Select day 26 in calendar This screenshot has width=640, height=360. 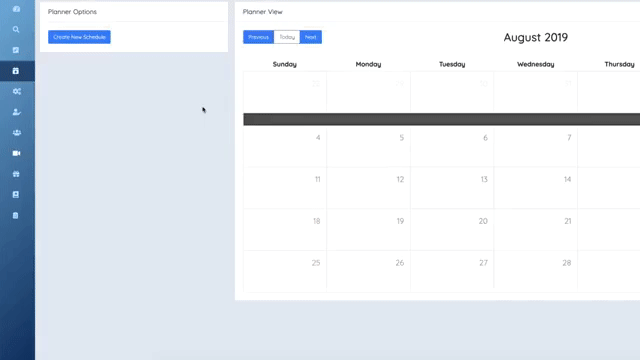[x=369, y=271]
